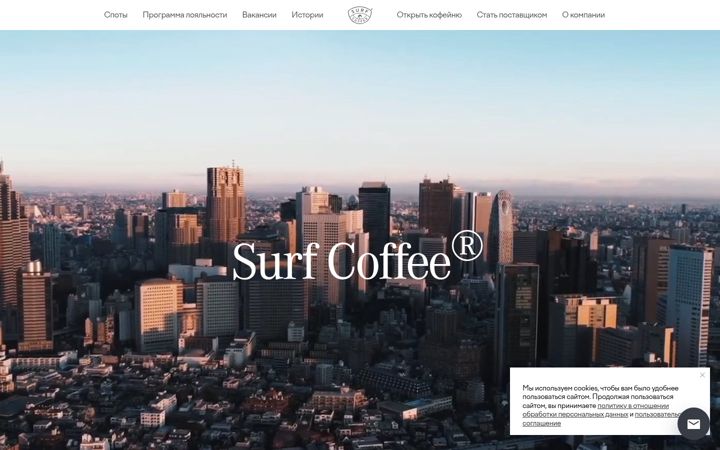This screenshot has height=450, width=720.
Task: Open the Споты navigation link
Action: pyautogui.click(x=115, y=15)
